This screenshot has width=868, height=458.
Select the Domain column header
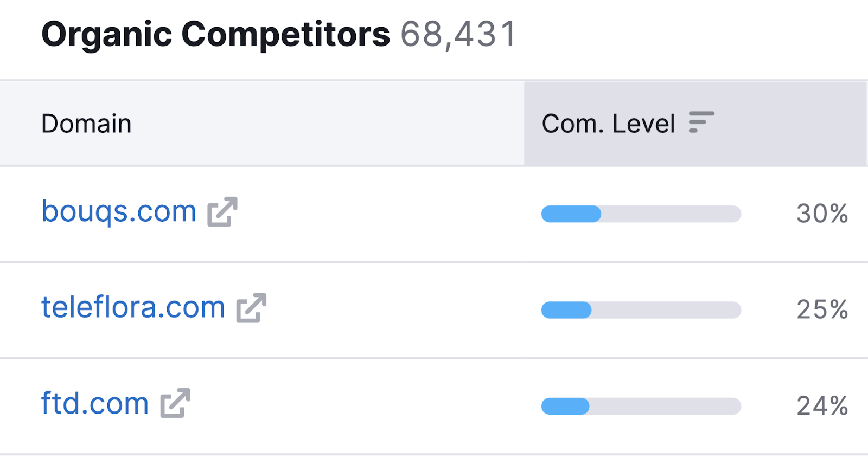262,124
